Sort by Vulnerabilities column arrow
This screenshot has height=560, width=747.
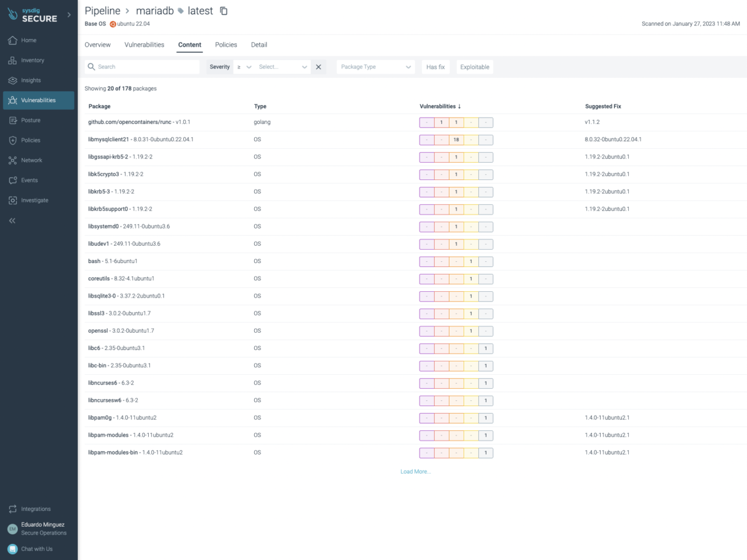[x=459, y=106]
